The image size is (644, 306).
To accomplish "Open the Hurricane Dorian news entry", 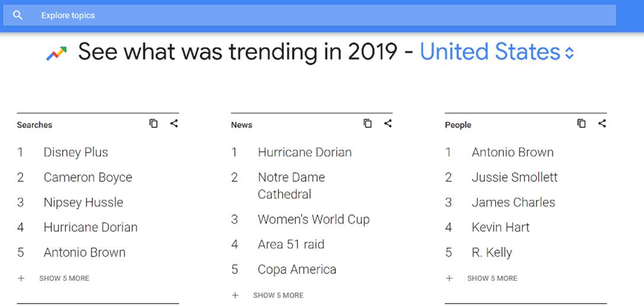I will 305,152.
